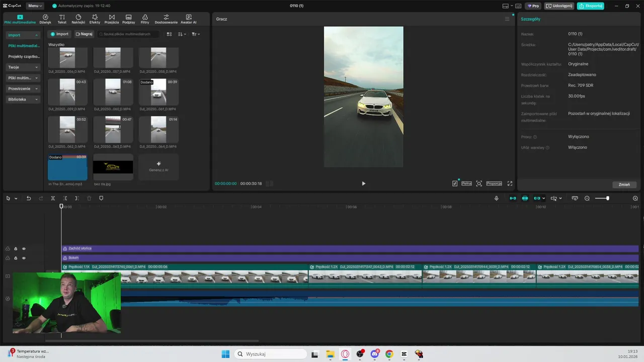
Task: Click the Generuj z AI tile
Action: 158,167
